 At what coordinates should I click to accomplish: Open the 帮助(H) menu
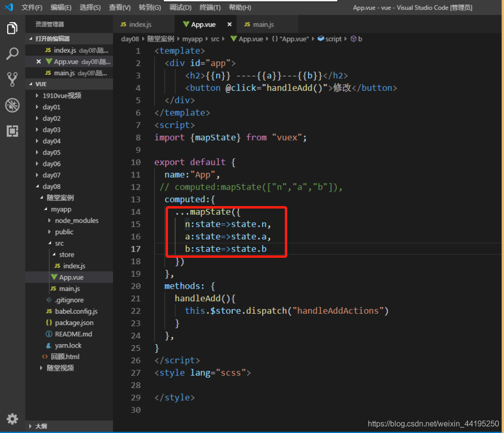[x=240, y=7]
